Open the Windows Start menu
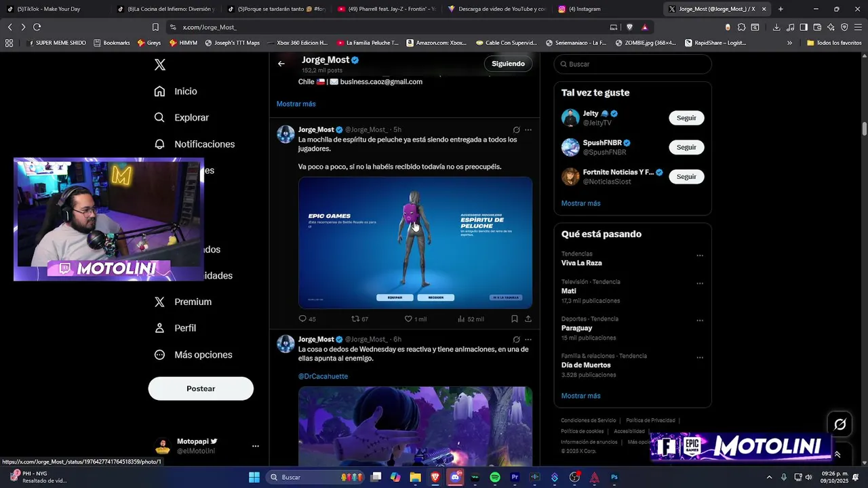Viewport: 868px width, 488px height. pos(254,477)
